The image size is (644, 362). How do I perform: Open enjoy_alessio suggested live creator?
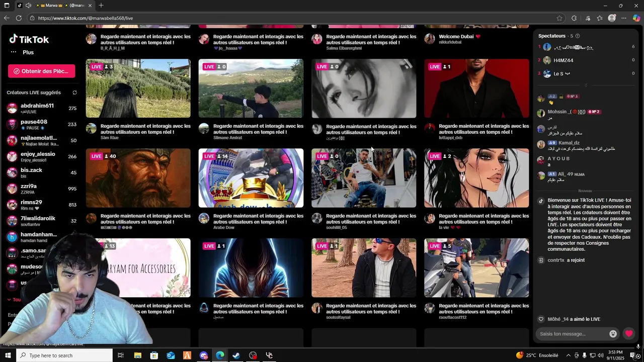pyautogui.click(x=41, y=156)
